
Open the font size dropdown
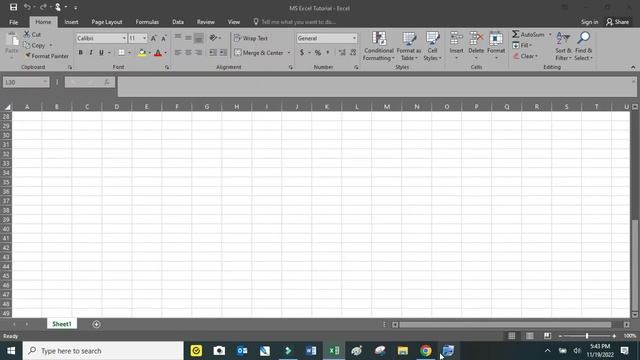click(x=144, y=38)
